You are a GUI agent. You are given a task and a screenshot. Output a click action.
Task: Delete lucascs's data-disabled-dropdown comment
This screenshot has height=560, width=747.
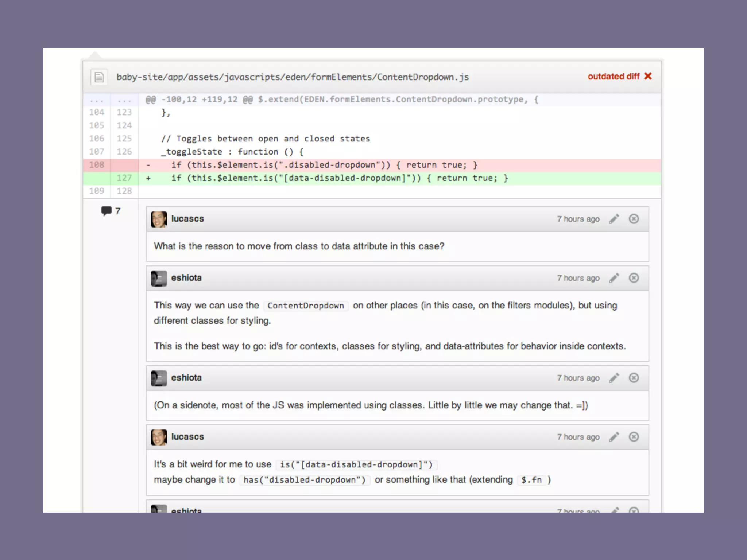(634, 437)
